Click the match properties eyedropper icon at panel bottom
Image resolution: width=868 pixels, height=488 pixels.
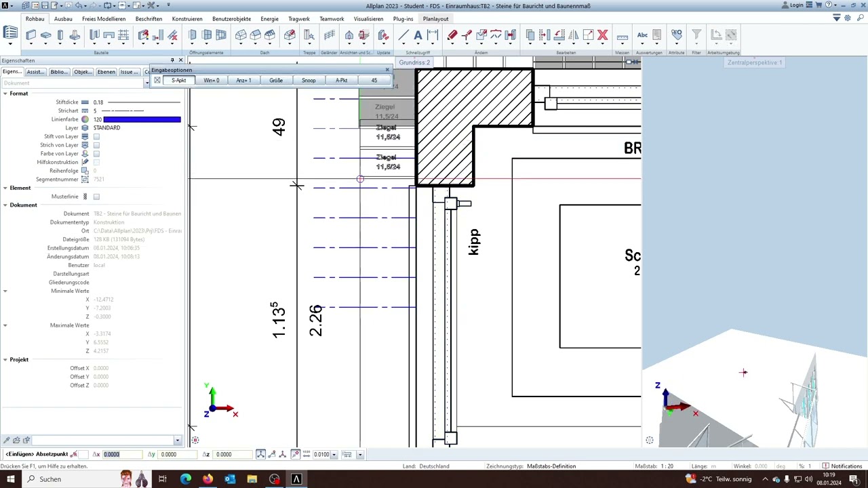[x=7, y=441]
